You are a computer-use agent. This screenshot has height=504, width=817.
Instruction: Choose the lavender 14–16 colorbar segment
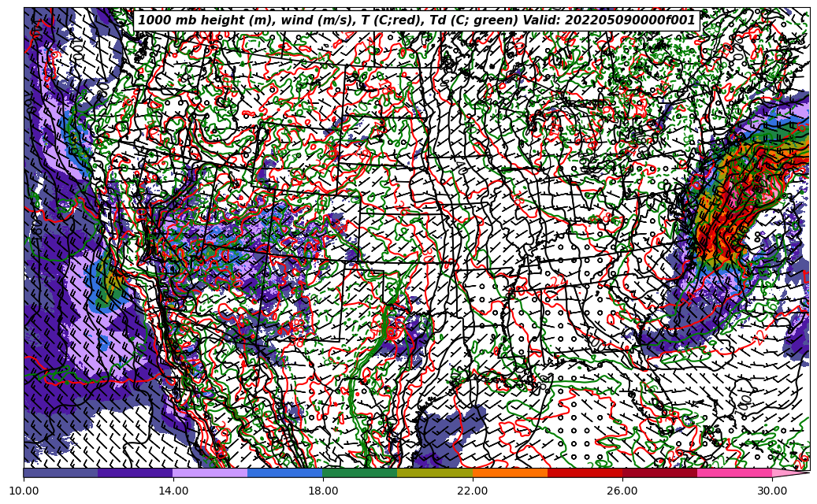tap(210, 473)
